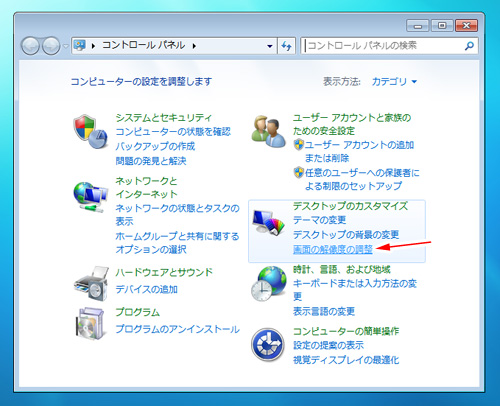Screen dimensions: 500x406
Task: Focus the コントロール パネルの検索 search box
Action: pos(384,46)
